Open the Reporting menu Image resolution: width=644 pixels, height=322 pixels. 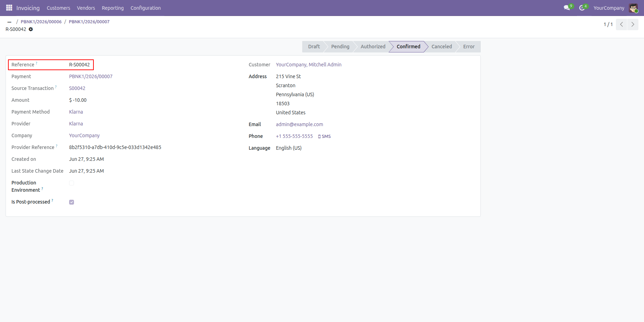[113, 8]
